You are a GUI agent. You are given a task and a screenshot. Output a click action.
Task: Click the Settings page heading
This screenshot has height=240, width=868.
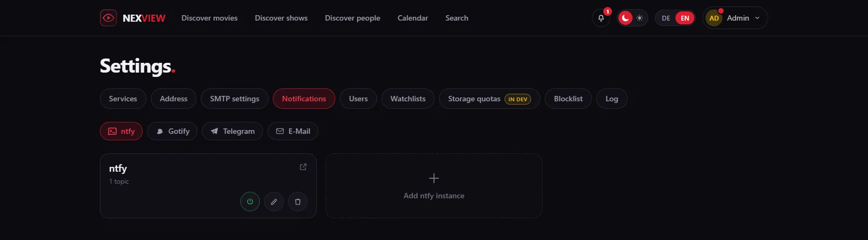point(137,66)
